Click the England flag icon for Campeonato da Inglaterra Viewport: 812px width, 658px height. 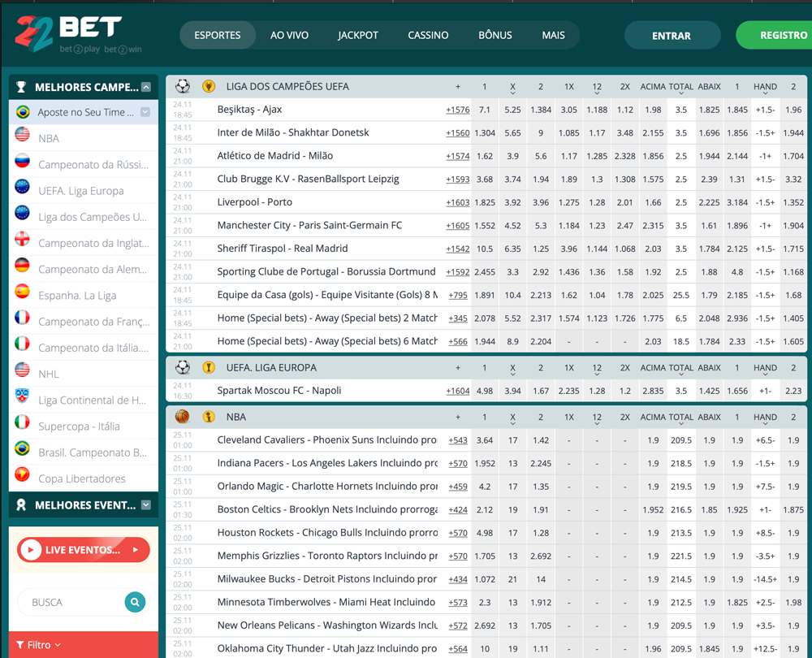pyautogui.click(x=22, y=239)
